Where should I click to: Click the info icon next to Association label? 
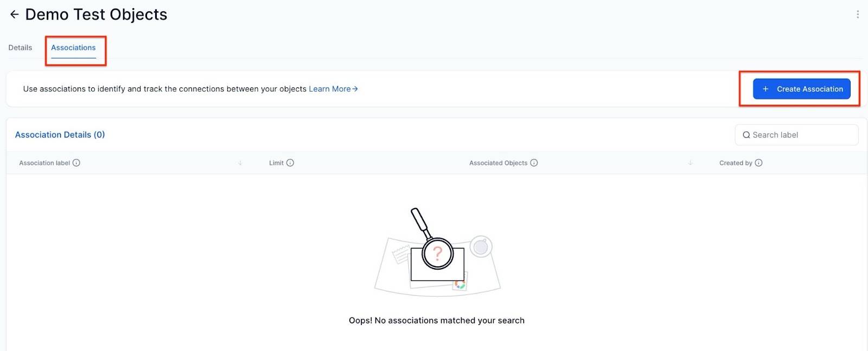click(x=76, y=163)
